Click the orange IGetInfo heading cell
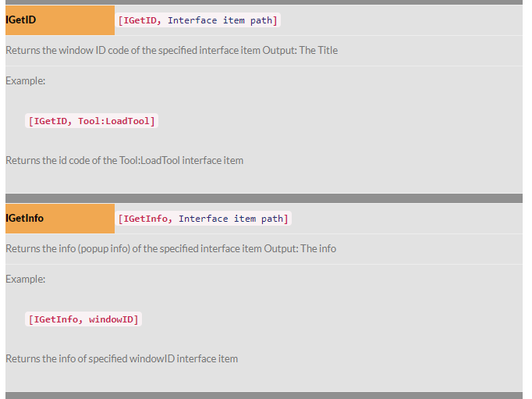 60,219
